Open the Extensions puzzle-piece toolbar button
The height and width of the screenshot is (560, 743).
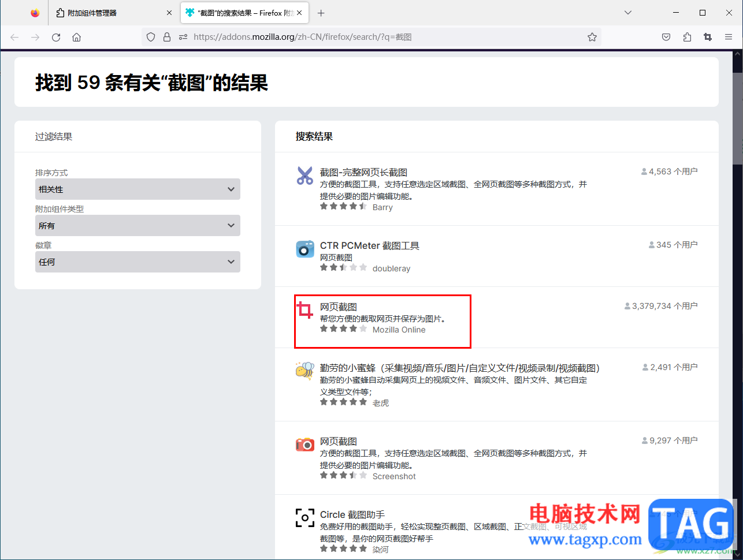tap(687, 37)
